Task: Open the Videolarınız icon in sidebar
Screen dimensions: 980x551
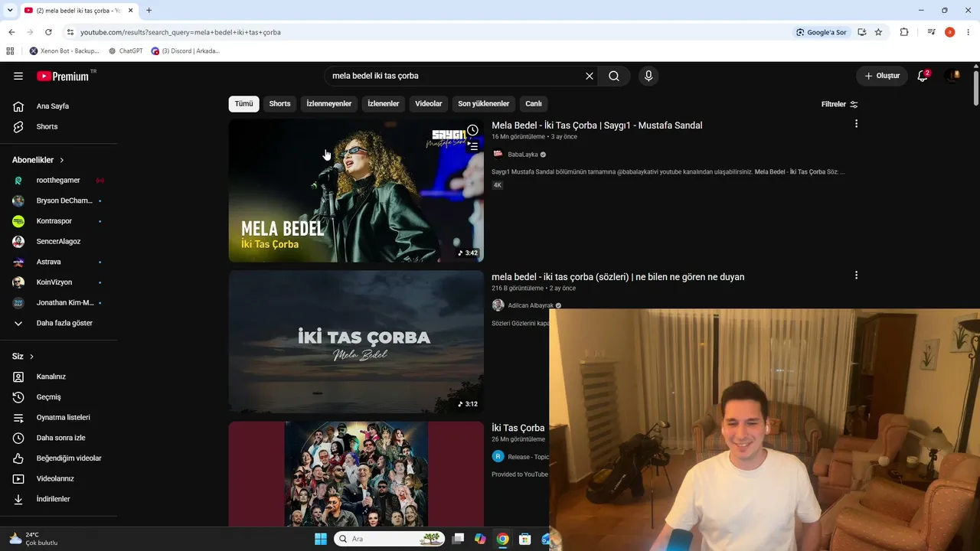Action: click(18, 478)
